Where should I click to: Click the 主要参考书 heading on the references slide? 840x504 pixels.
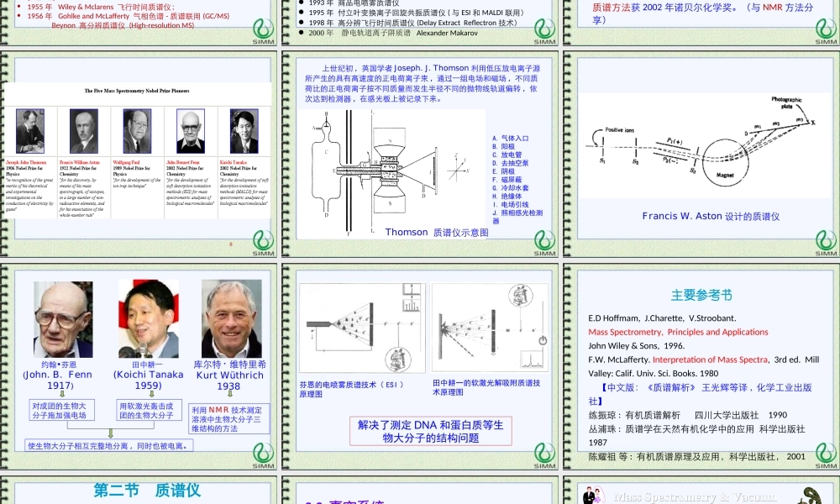click(x=701, y=294)
